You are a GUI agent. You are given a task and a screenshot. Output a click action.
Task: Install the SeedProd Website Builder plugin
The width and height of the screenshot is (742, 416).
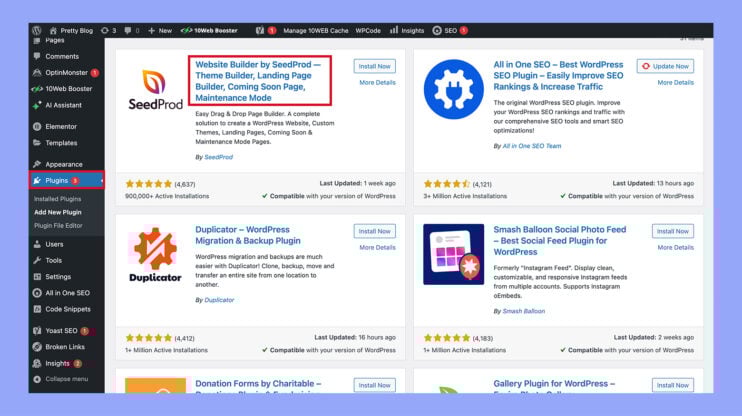(375, 66)
